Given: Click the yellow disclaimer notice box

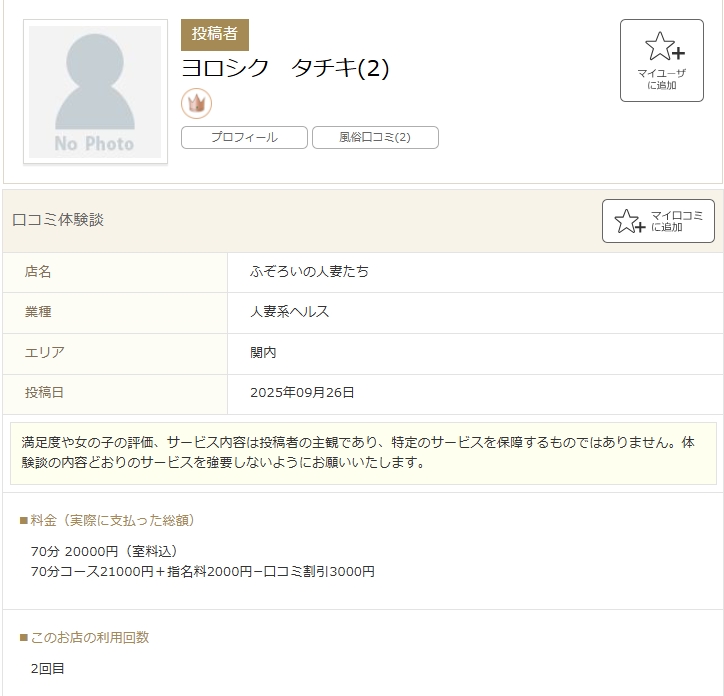Looking at the screenshot, I should coord(362,453).
